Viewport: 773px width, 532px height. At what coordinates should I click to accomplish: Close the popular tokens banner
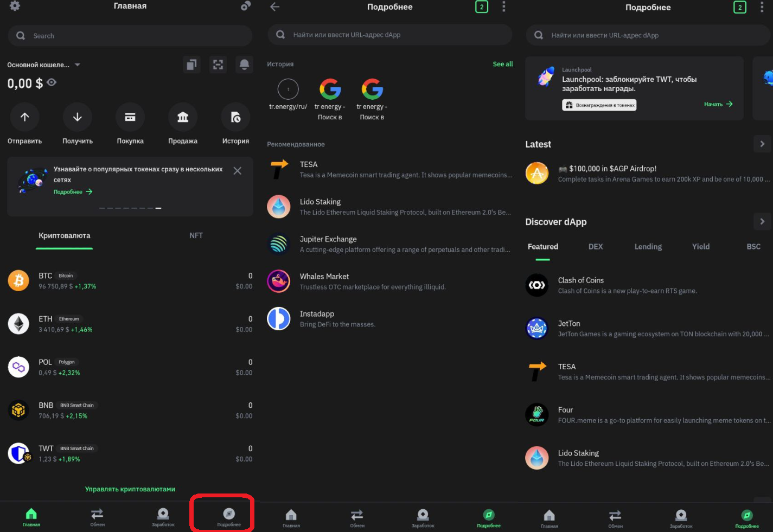(237, 171)
